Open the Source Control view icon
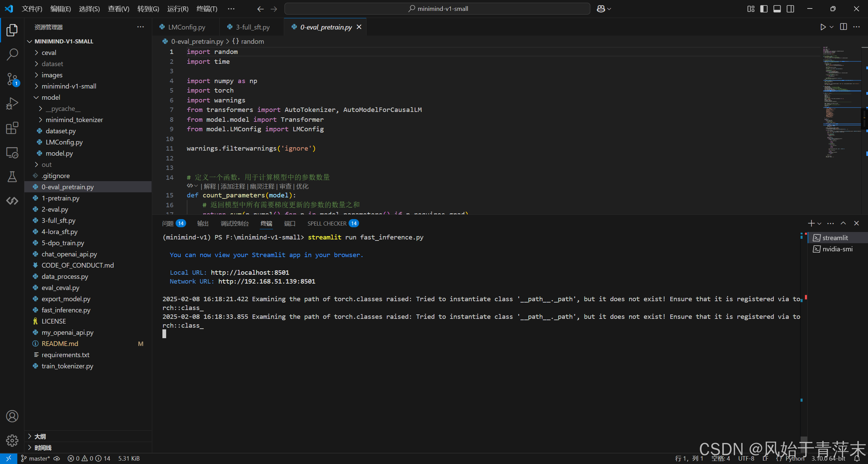The width and height of the screenshot is (868, 464). pyautogui.click(x=12, y=79)
